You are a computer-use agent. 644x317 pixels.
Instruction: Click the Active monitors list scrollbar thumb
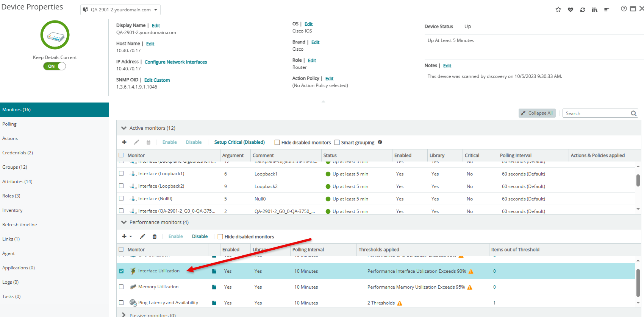tap(638, 180)
